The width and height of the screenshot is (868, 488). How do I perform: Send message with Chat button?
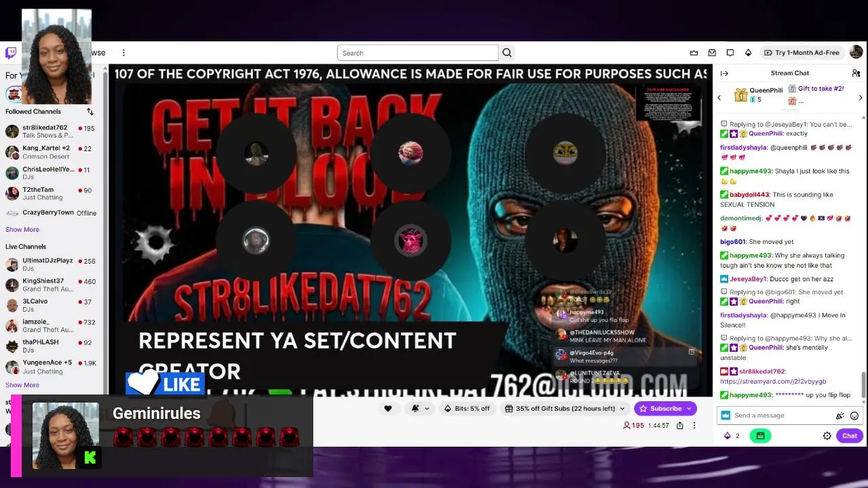pos(849,436)
